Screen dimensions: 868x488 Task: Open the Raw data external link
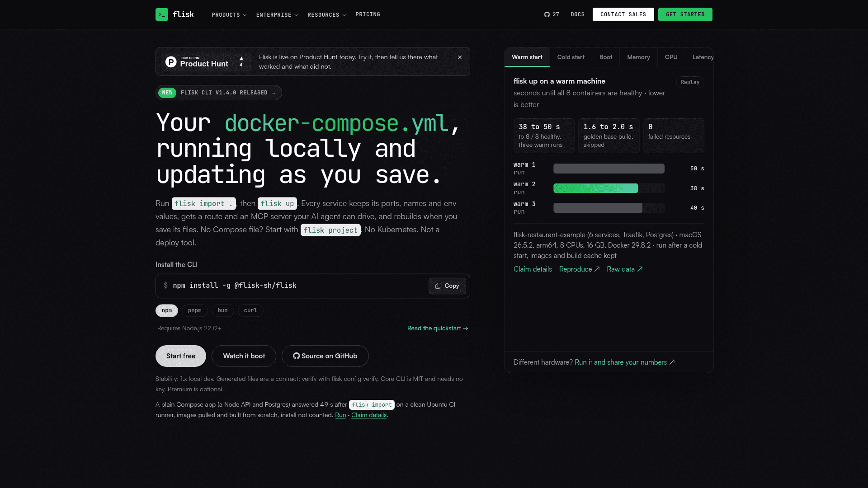(x=624, y=269)
